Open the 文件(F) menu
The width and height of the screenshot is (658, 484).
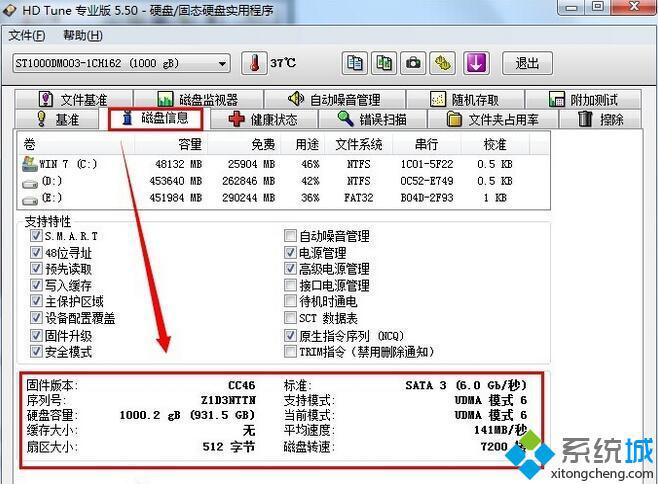[x=27, y=36]
